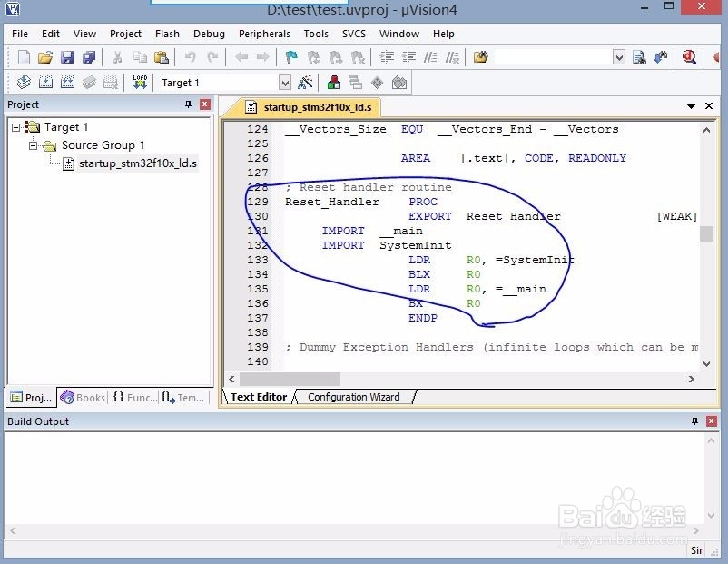Uncomment the selected code lines
This screenshot has height=564, width=728.
coord(452,57)
